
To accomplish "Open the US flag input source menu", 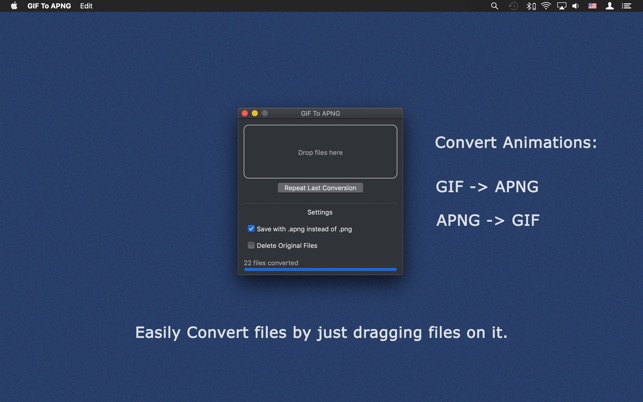I will click(592, 6).
